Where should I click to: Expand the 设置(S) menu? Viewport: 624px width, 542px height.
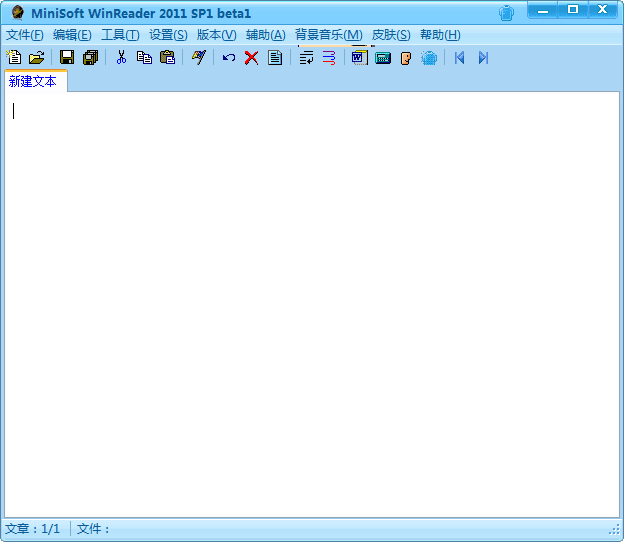[168, 35]
